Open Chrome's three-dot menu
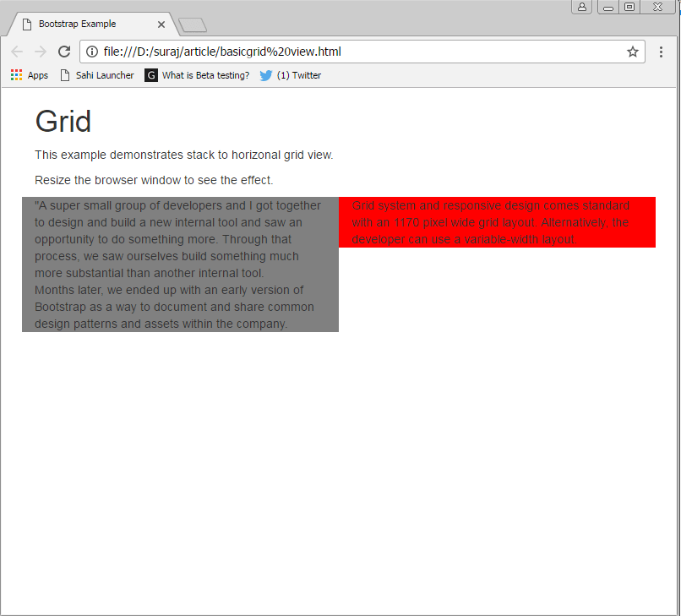The height and width of the screenshot is (616, 681). tap(661, 52)
